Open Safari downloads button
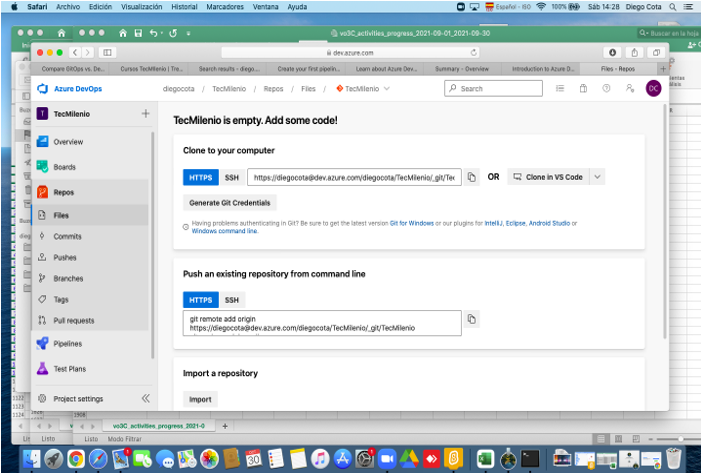The width and height of the screenshot is (701, 473). (x=612, y=53)
